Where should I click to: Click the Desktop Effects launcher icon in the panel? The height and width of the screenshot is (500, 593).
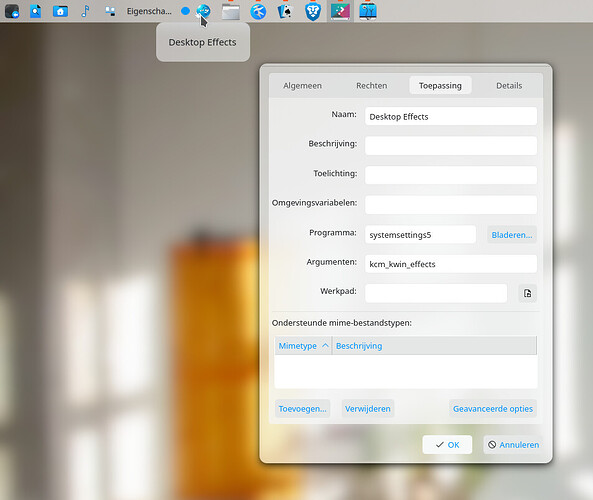click(x=203, y=11)
